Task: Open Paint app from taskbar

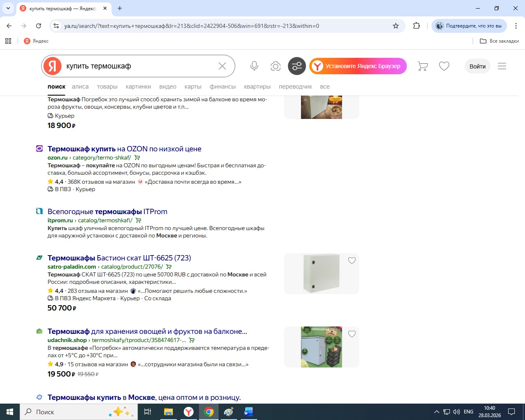Action: point(228,412)
